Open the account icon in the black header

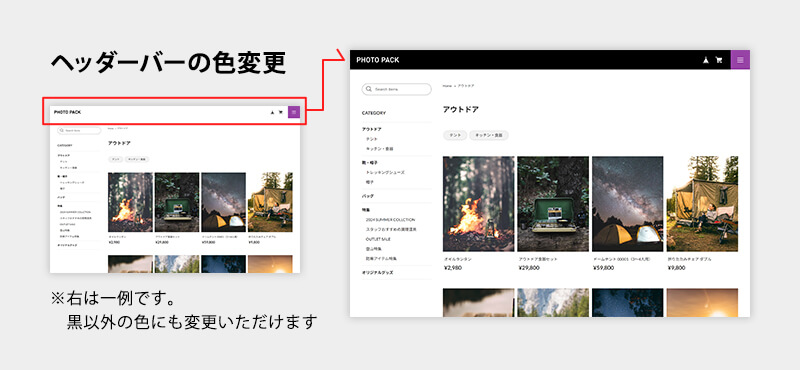tap(706, 60)
